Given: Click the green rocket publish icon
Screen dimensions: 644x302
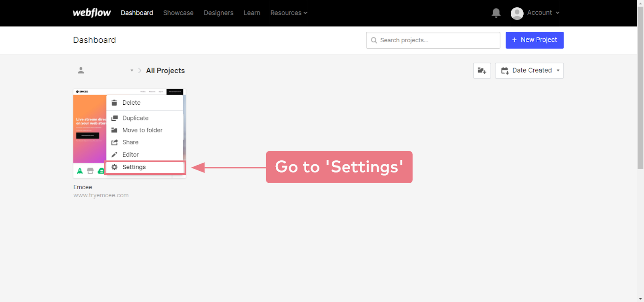Looking at the screenshot, I should click(x=80, y=171).
